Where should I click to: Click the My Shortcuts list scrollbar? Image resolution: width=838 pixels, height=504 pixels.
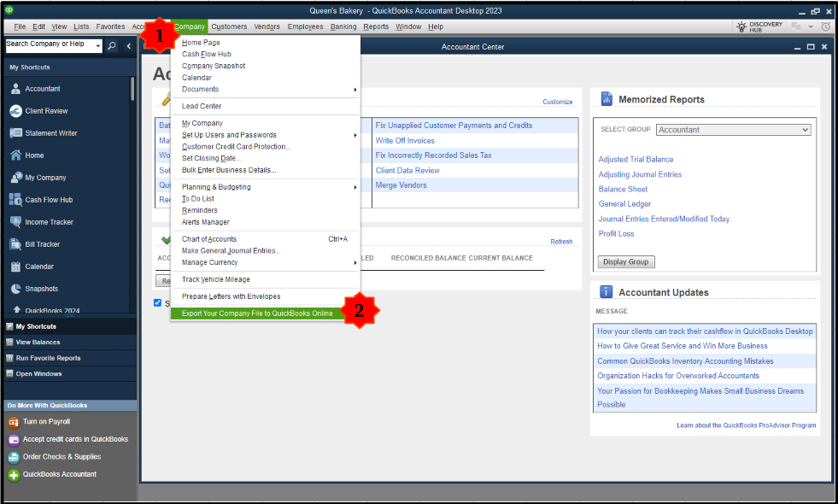[132, 89]
